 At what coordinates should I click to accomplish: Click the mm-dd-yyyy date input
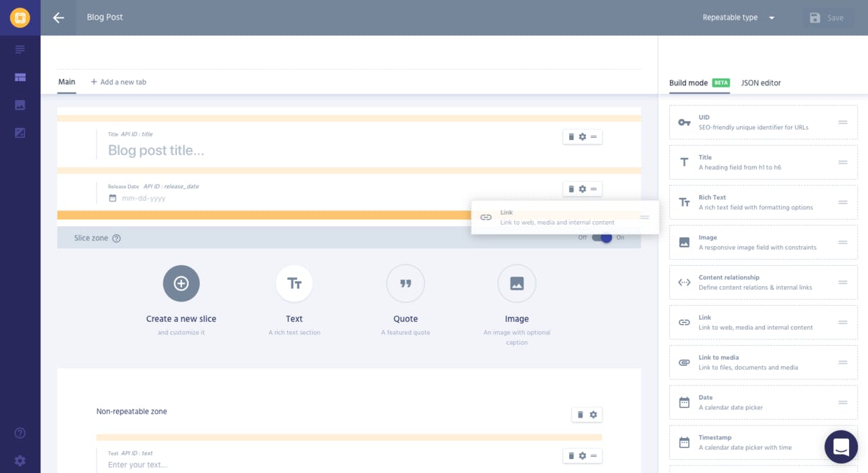143,199
